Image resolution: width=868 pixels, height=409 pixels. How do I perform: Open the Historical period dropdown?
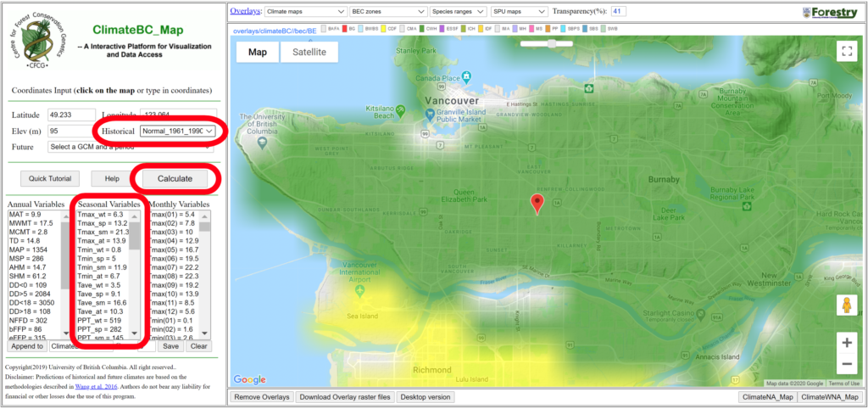pyautogui.click(x=178, y=132)
